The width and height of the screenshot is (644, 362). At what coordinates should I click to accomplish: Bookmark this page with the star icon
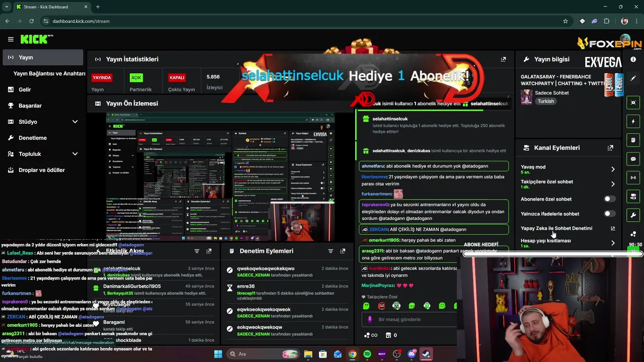tap(566, 21)
